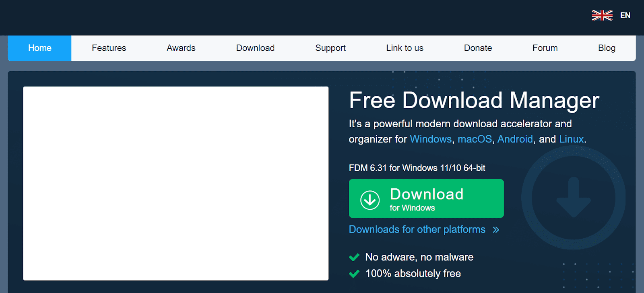Click the checkmark beside 100% absolutely free
This screenshot has width=644, height=293.
[x=354, y=274]
